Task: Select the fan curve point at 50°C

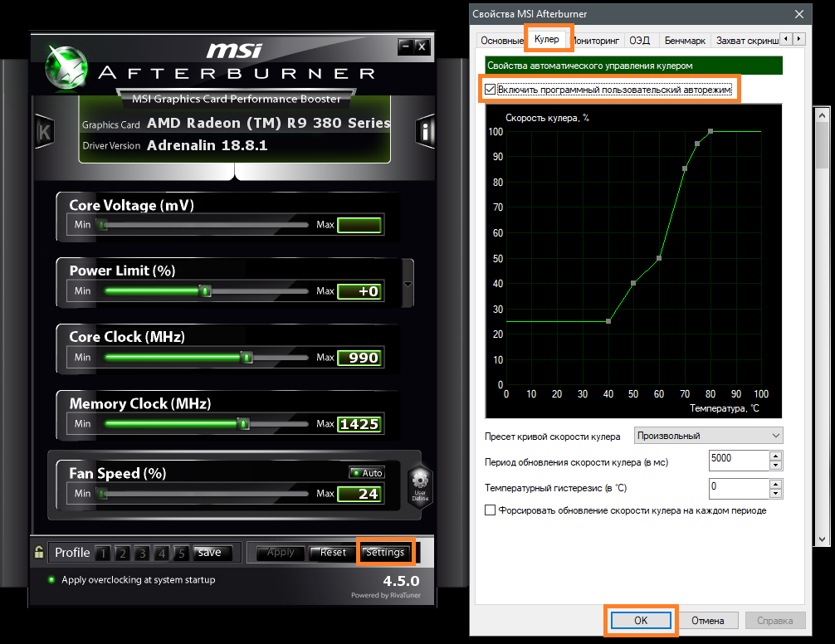Action: click(633, 283)
